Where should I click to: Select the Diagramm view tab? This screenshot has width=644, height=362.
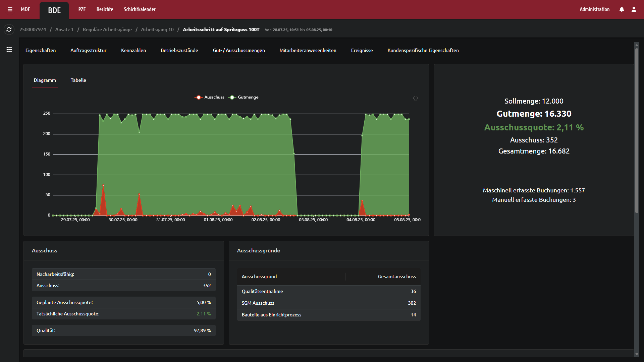coord(45,80)
